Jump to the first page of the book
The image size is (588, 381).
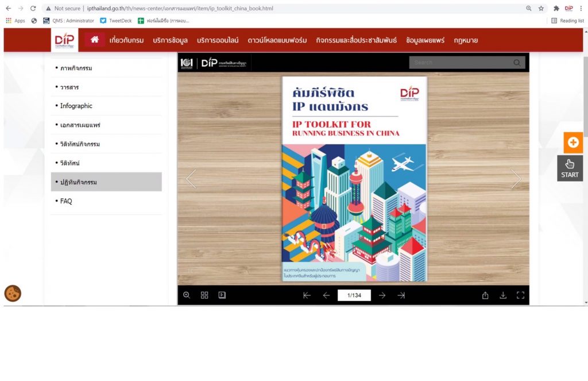click(x=307, y=295)
